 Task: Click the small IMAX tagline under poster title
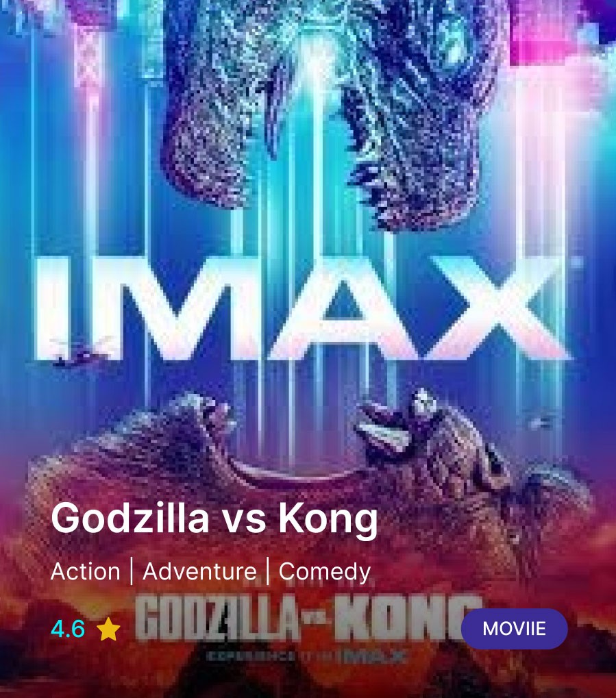pos(308,656)
